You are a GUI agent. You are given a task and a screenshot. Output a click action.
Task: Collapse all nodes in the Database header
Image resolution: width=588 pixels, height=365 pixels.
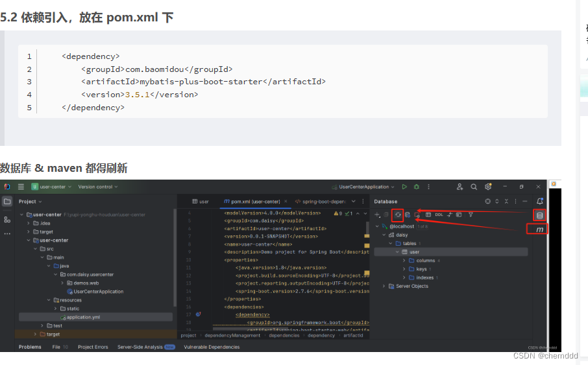pos(506,201)
